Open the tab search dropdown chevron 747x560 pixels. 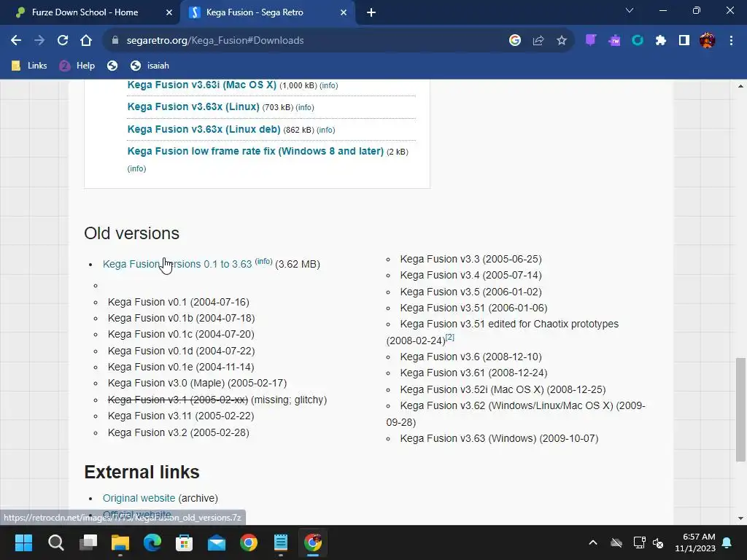pos(630,10)
